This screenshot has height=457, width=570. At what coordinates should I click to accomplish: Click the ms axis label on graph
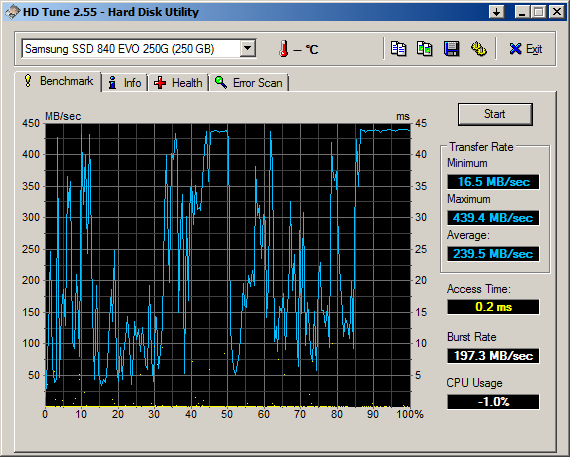(403, 116)
